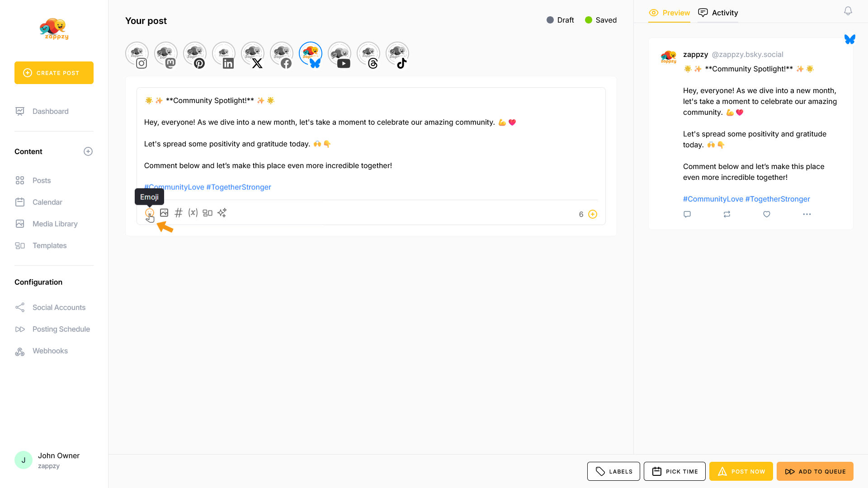Click the orange plus next to count 6

pos(593,214)
